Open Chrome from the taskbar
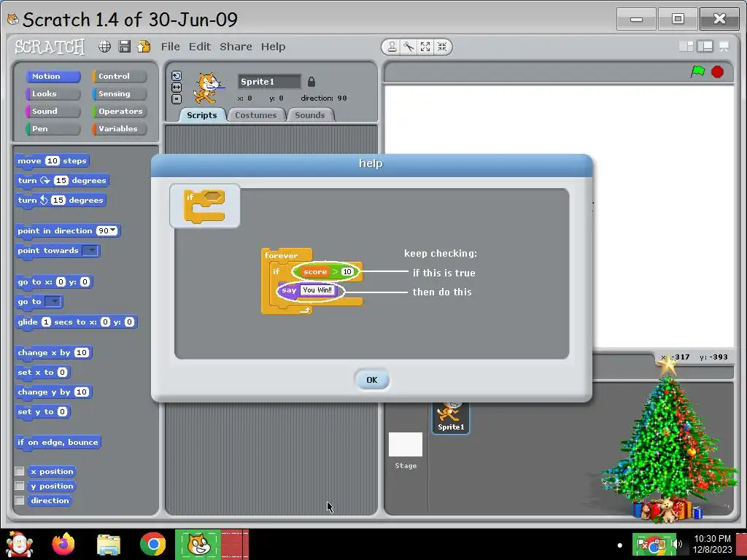This screenshot has width=747, height=560. (x=153, y=544)
